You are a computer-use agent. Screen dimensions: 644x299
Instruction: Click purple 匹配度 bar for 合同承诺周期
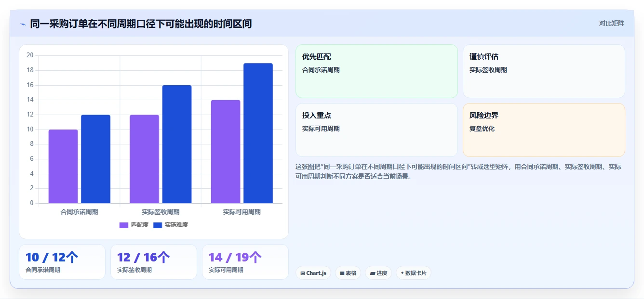tap(63, 166)
